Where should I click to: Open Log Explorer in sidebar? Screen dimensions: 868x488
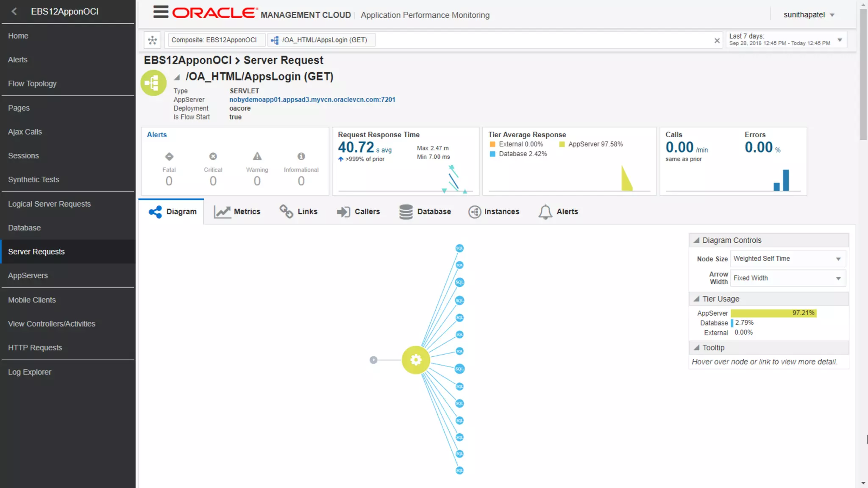pos(68,372)
